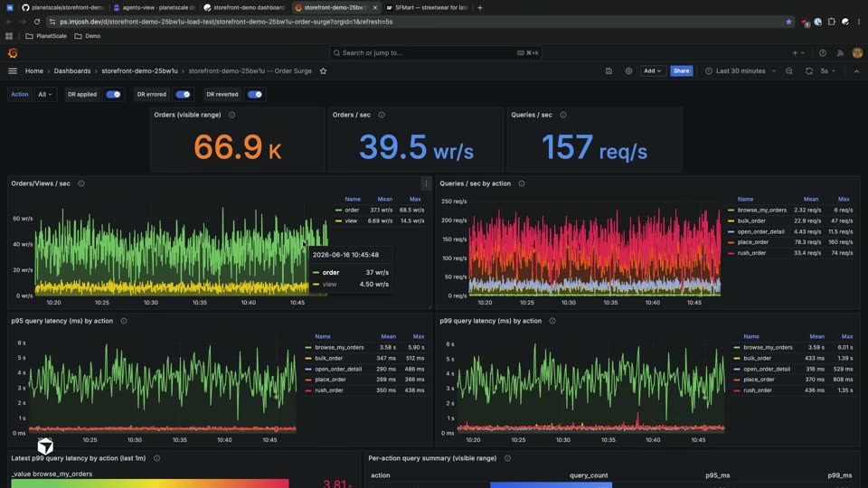
Task: Toggle the DR errored switch
Action: point(183,95)
